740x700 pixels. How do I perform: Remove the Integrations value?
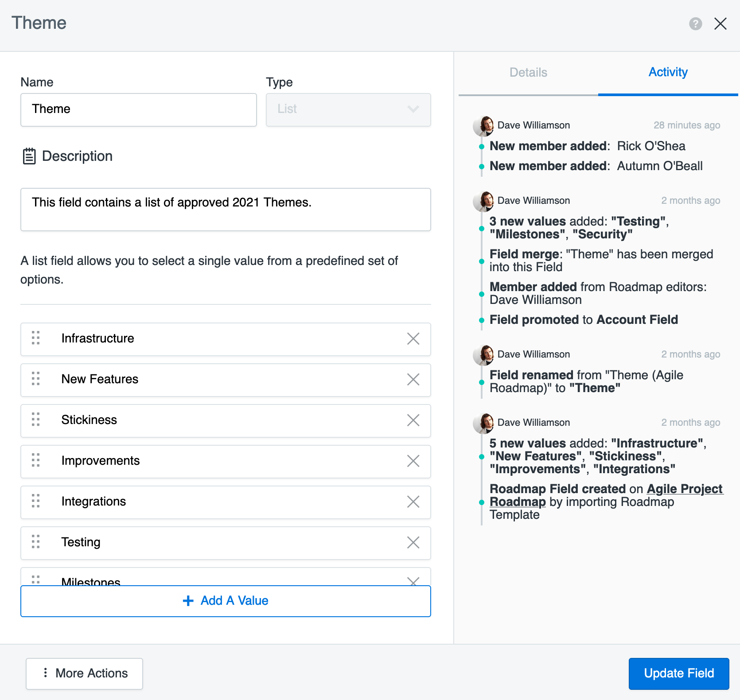[413, 502]
